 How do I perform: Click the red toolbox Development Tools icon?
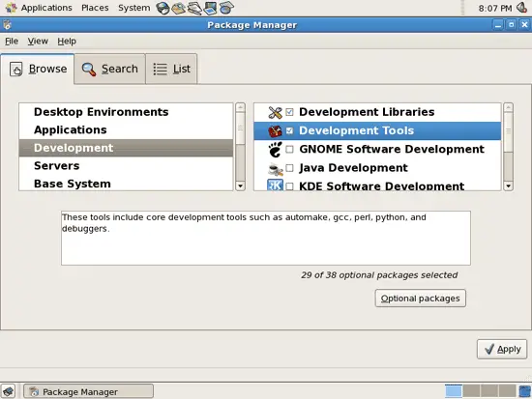[275, 130]
